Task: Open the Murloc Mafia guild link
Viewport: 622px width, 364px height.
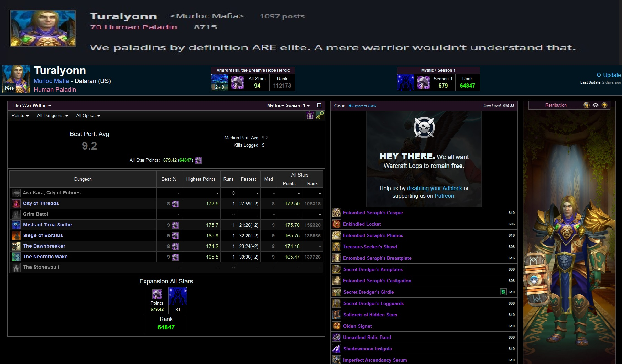Action: [x=51, y=81]
